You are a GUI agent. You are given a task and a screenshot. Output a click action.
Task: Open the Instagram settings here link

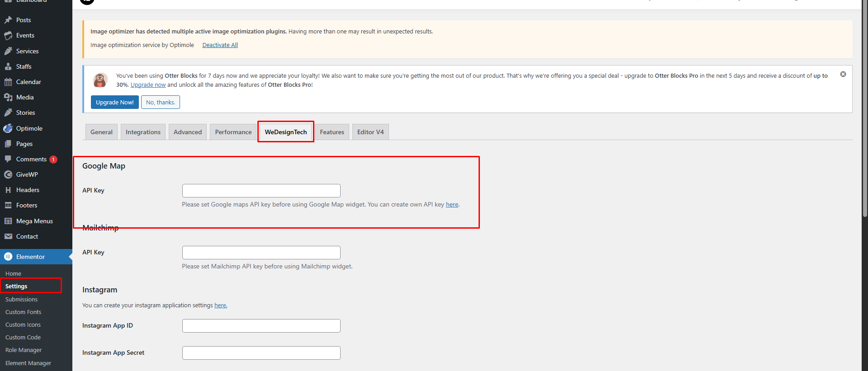(x=220, y=305)
